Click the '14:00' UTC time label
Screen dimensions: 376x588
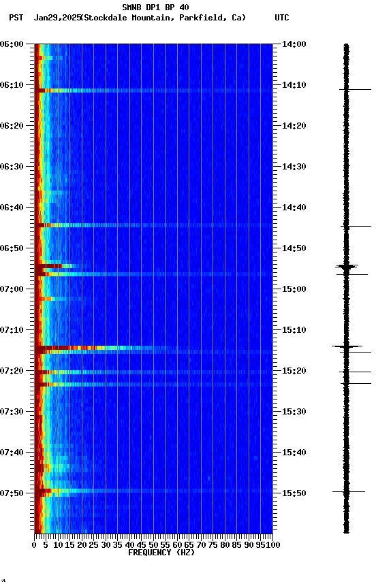[294, 44]
